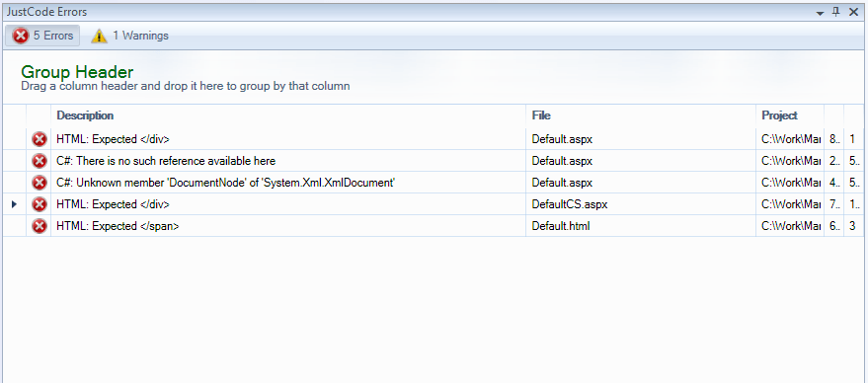Toggle the 1 Warnings filter button
The image size is (868, 383).
pyautogui.click(x=130, y=36)
